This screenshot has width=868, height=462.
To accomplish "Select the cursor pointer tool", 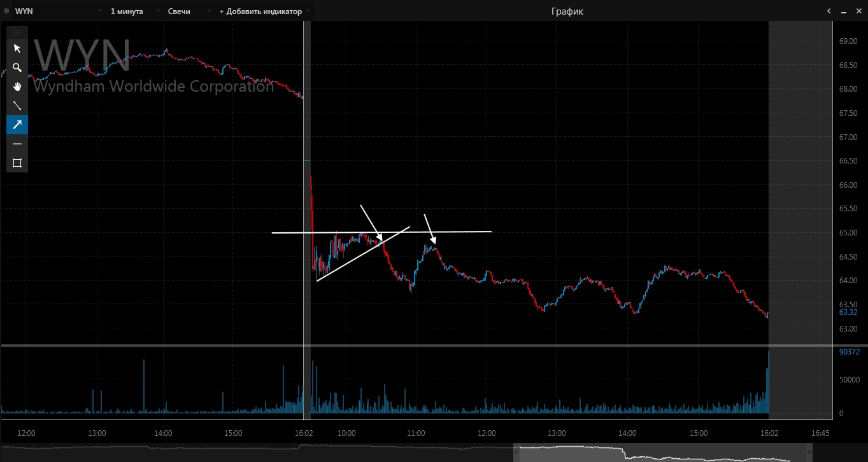I will tap(17, 48).
